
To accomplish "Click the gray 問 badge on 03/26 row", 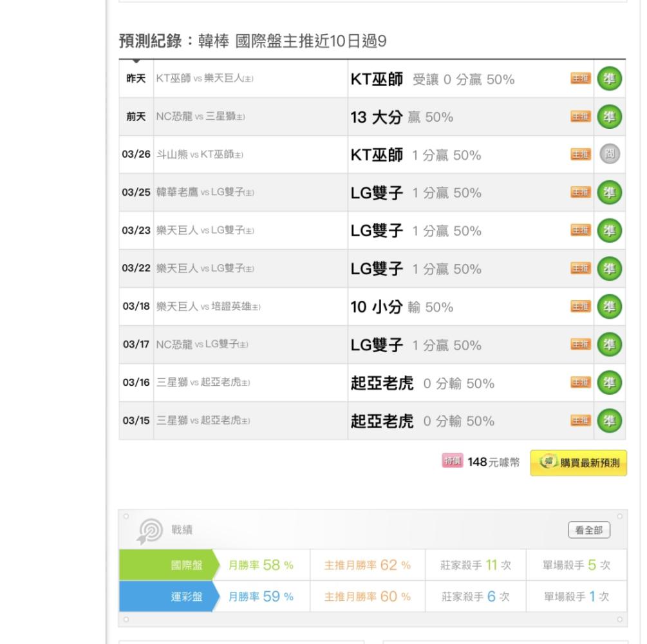I will pyautogui.click(x=609, y=155).
